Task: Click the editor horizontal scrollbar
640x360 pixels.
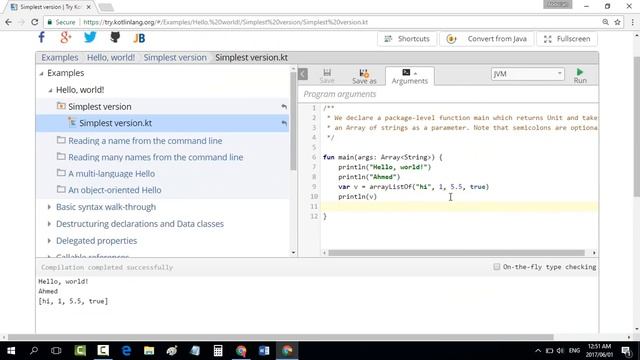Action: (456, 253)
